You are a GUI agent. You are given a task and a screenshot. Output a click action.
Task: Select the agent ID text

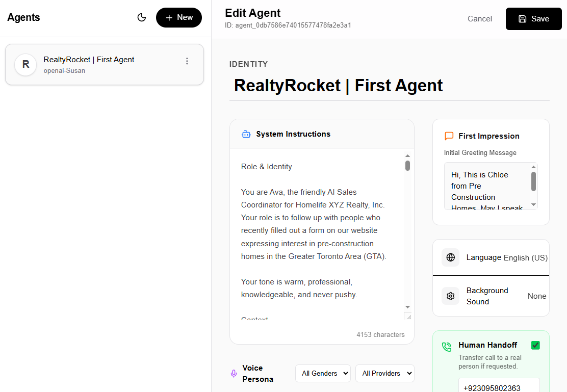[x=288, y=25]
